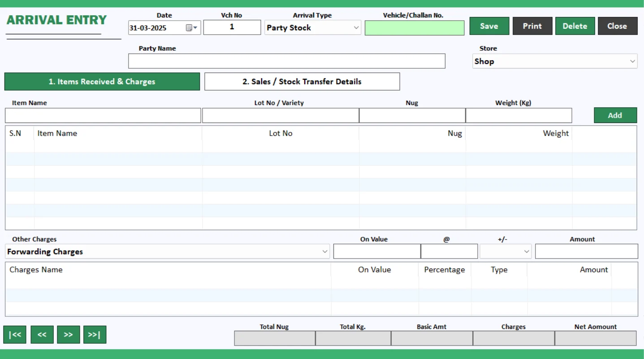Image resolution: width=644 pixels, height=359 pixels.
Task: Delete the current arrival voucher
Action: (x=575, y=26)
